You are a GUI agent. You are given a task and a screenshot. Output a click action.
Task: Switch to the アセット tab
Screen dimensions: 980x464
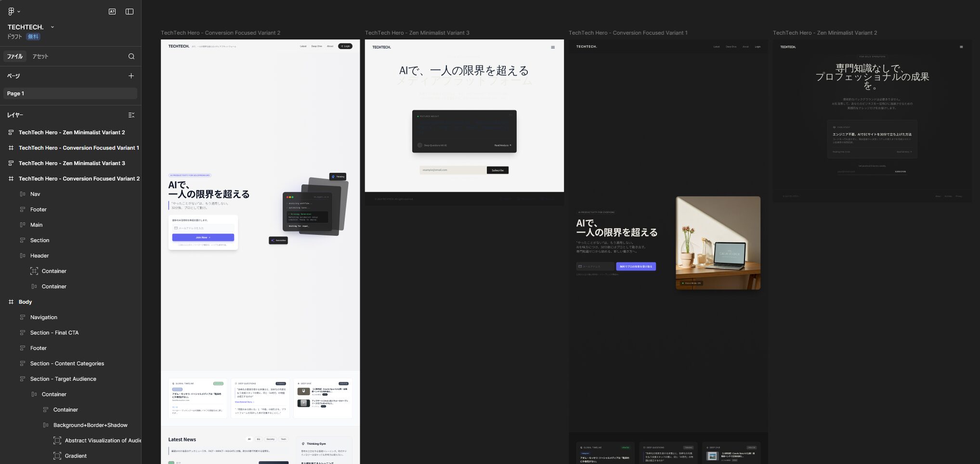[x=40, y=56]
